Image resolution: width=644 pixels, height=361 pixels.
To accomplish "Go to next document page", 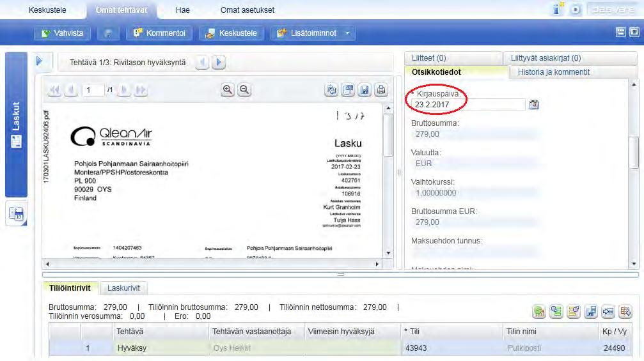I will click(123, 90).
